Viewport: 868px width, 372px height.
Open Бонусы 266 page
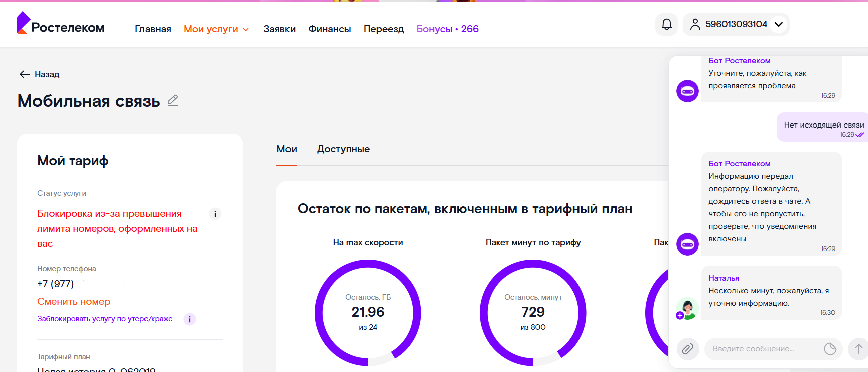448,29
